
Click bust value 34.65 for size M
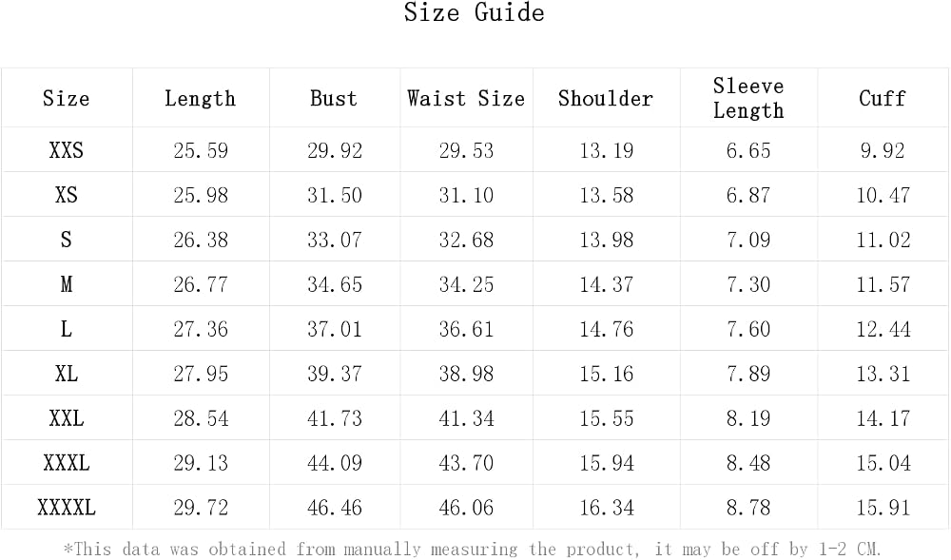(x=334, y=284)
